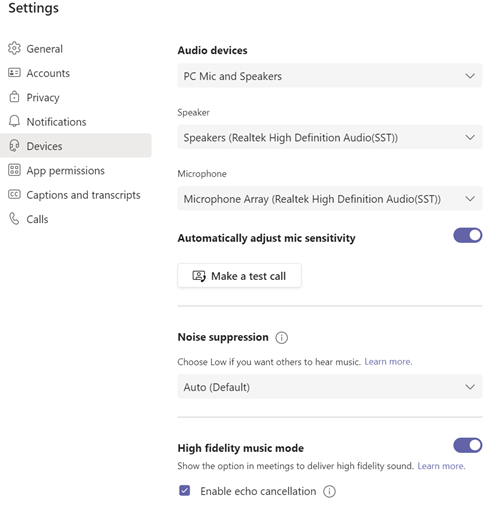Click the App permissions grid icon
498x508 pixels.
(x=14, y=170)
